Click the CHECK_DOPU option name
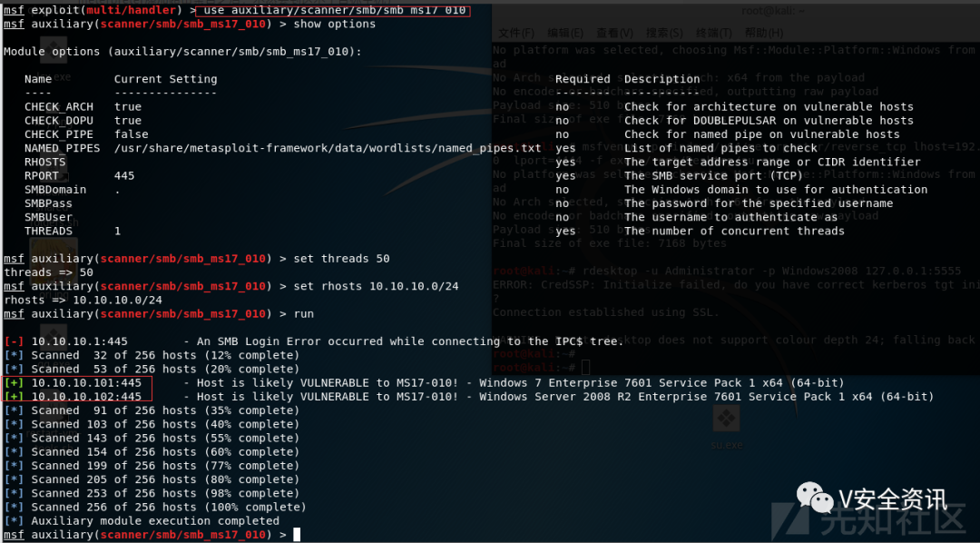 [59, 121]
